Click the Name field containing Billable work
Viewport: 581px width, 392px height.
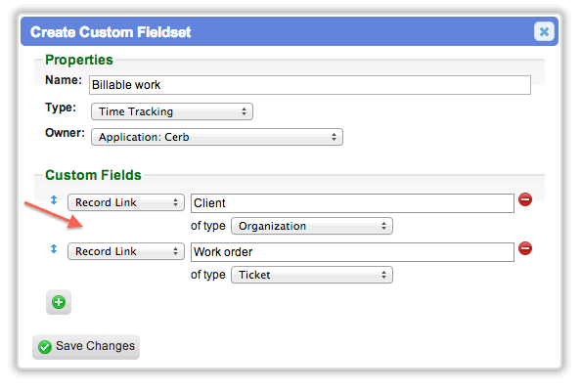point(310,85)
